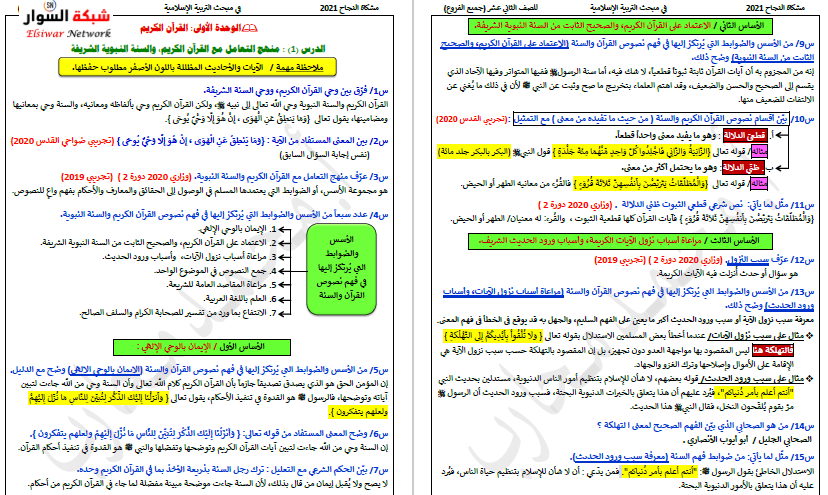Click highlighted hadith "(البكر بالبكر جلد مائة)"
Screen dimensions: 828x495
point(474,152)
